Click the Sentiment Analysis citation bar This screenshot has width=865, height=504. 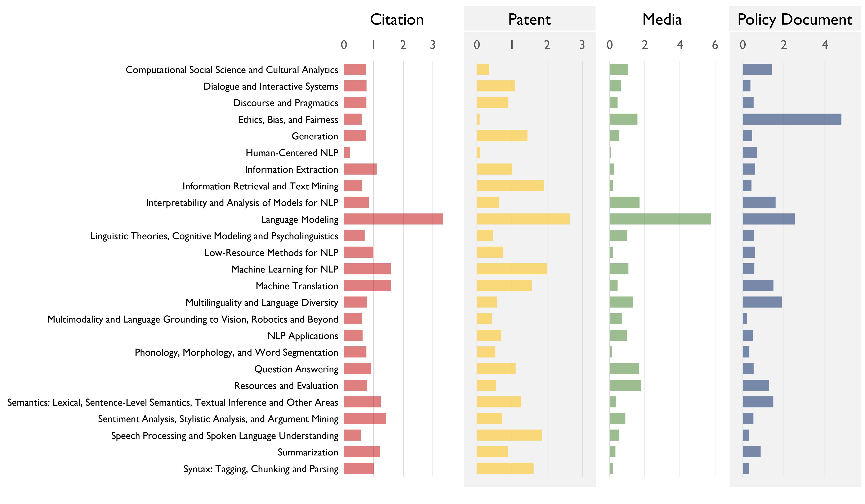click(x=365, y=419)
